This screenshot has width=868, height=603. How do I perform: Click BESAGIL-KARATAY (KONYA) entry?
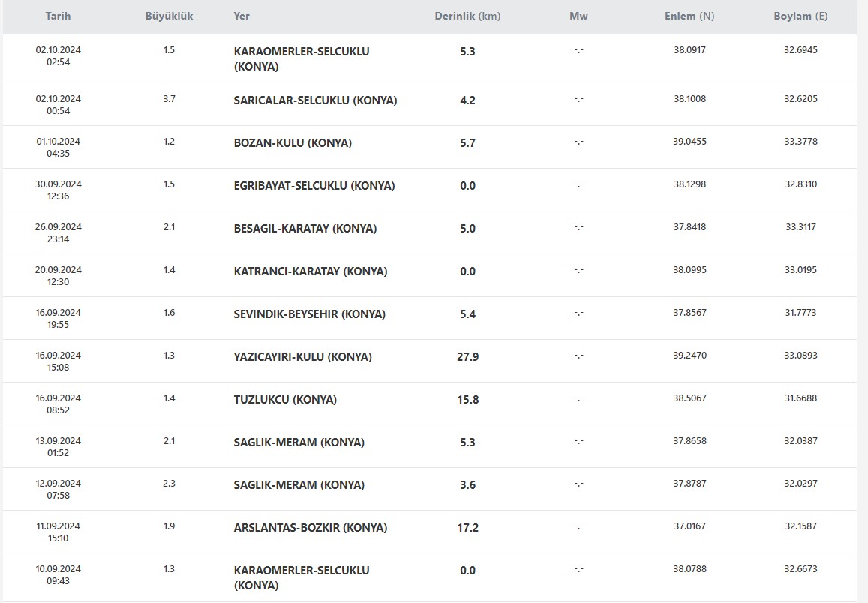click(x=305, y=229)
